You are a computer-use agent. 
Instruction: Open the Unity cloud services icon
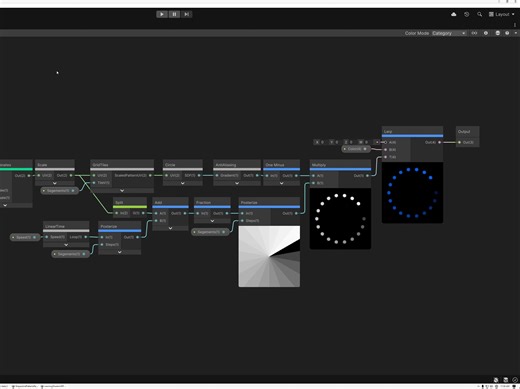pos(454,14)
